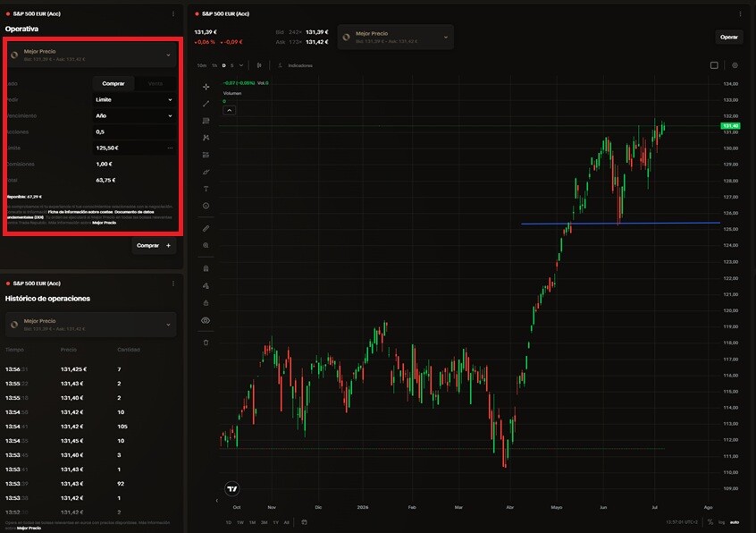
Task: Expand Mejor Precio selector in Operativa
Action: click(x=92, y=55)
